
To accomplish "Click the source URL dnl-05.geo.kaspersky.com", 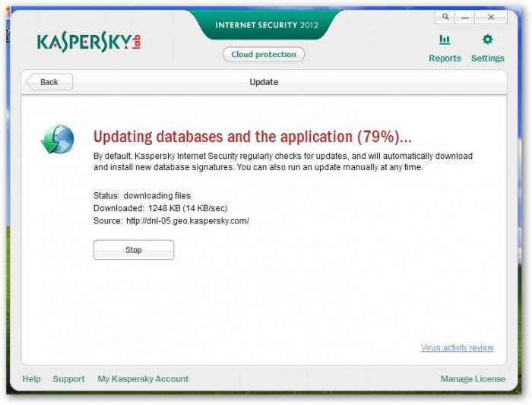I will [188, 221].
